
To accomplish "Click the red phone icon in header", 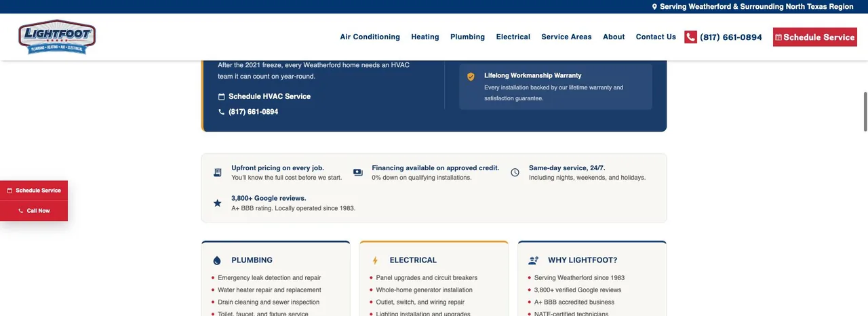I will pyautogui.click(x=690, y=37).
